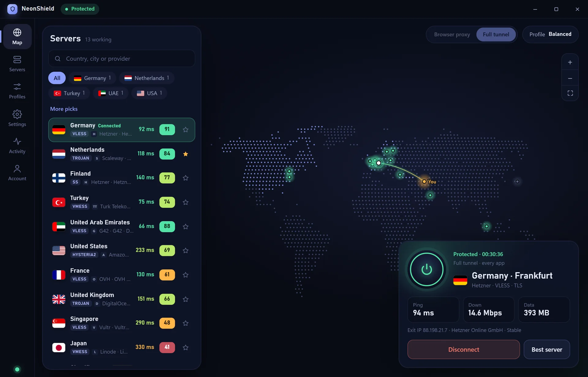Click the green status dot in sidebar
The height and width of the screenshot is (377, 588).
17,369
